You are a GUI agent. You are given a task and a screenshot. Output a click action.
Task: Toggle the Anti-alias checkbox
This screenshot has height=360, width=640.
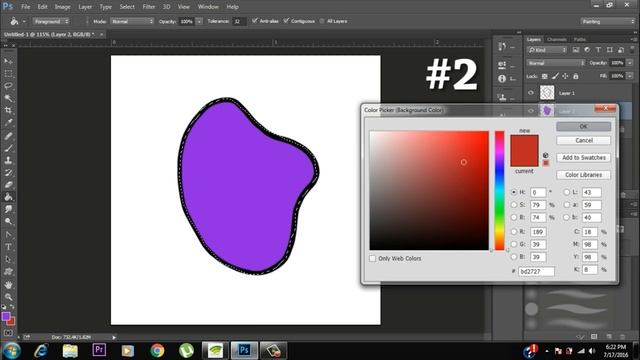point(255,21)
